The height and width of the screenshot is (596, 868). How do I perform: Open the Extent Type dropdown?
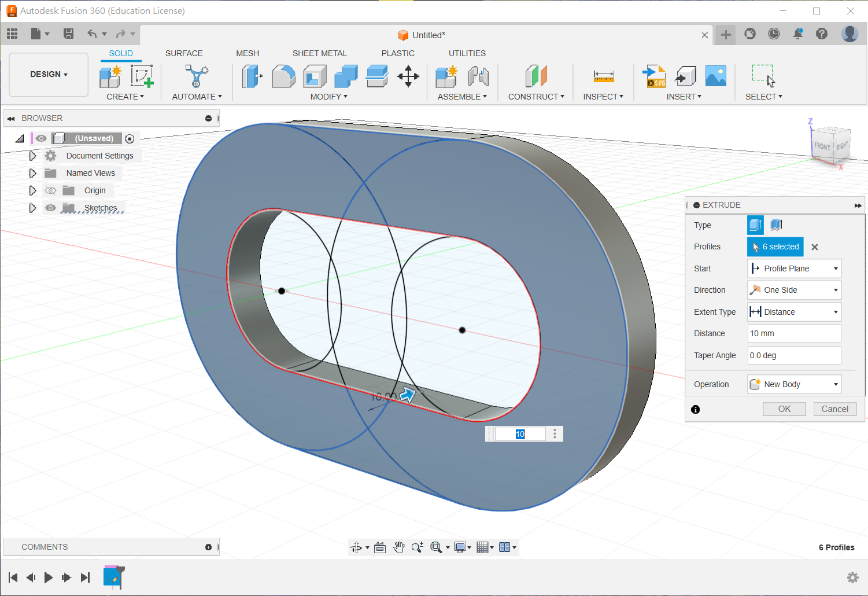(x=794, y=312)
